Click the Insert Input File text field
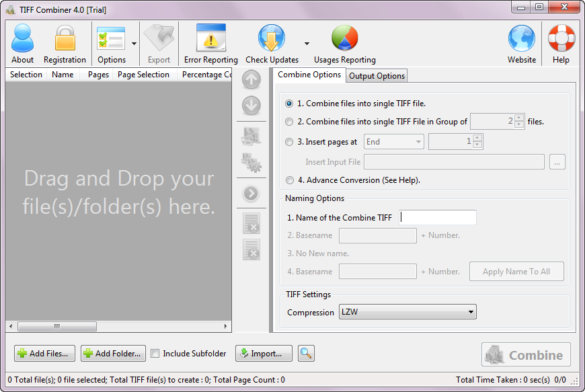The width and height of the screenshot is (585, 392). [x=454, y=162]
